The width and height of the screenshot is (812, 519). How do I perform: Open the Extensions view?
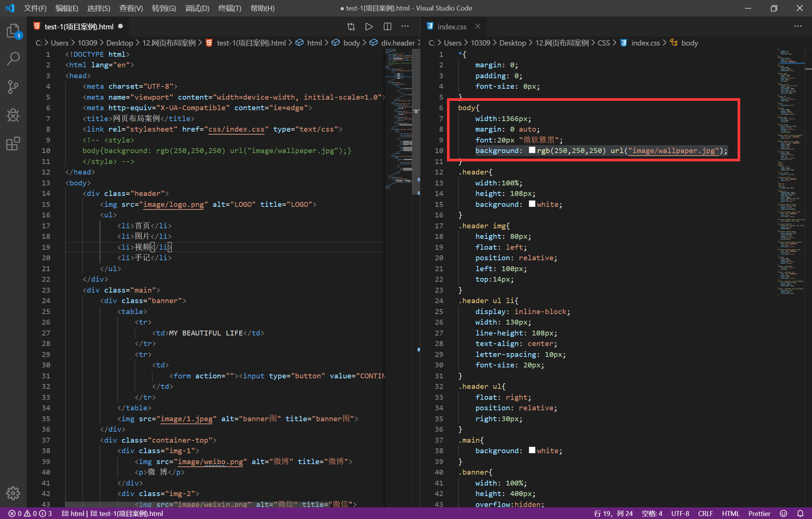tap(13, 143)
